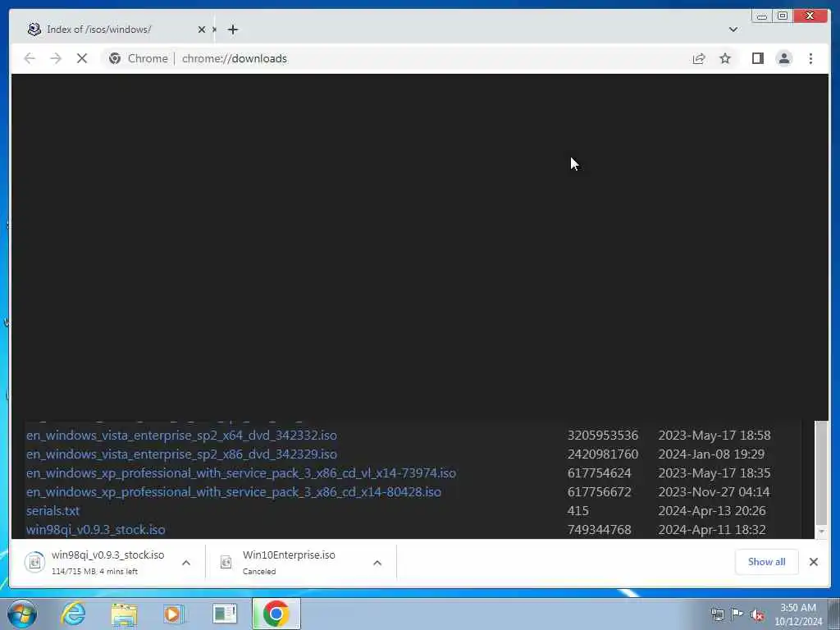Click win98qi_v0.9.3_stock.iso link in the listing
This screenshot has height=630, width=840.
95,529
